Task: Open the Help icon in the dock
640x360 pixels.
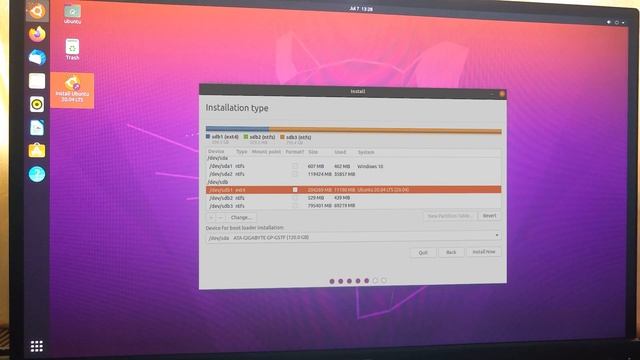Action: (37, 174)
